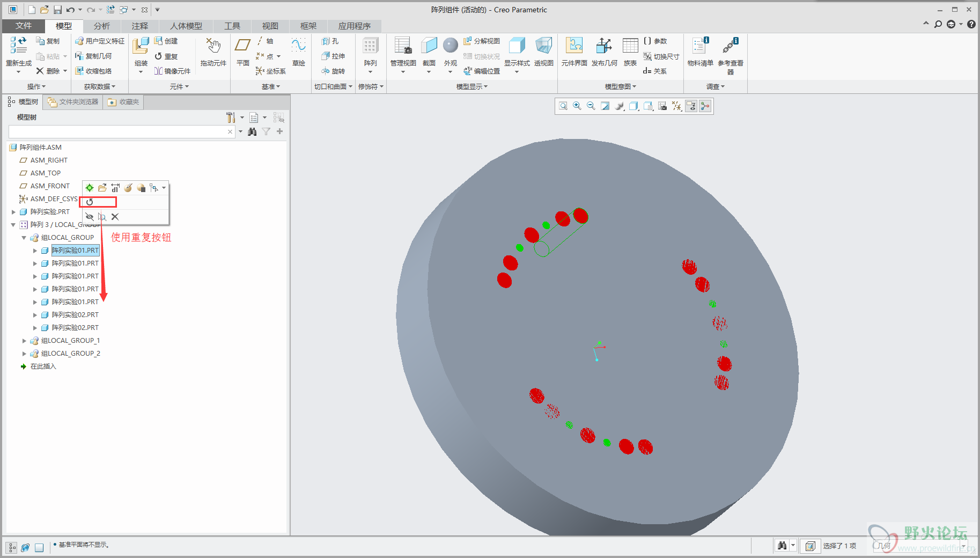This screenshot has width=980, height=558.
Task: Open Manage Views (管理视图)
Action: tap(403, 46)
